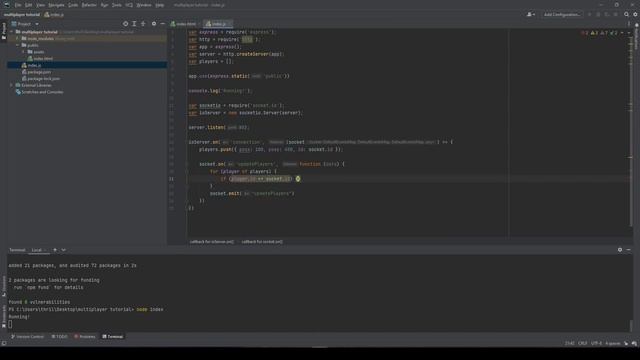Screen dimensions: 640x360
Task: Open Project panel gear options
Action: pos(154,24)
